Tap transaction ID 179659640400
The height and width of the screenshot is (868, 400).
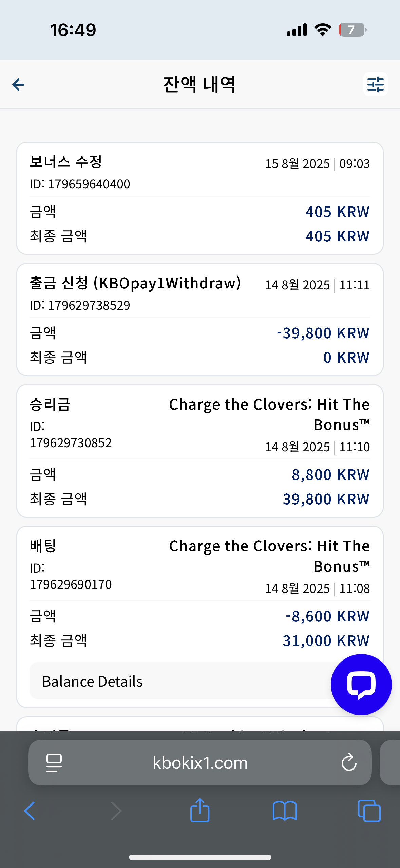[80, 184]
